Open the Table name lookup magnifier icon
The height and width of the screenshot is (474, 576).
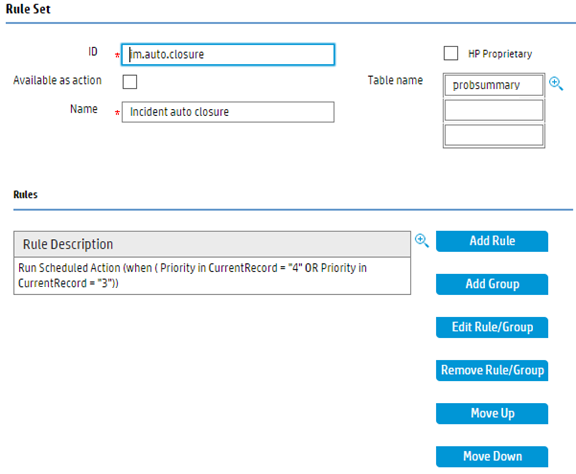coord(556,84)
